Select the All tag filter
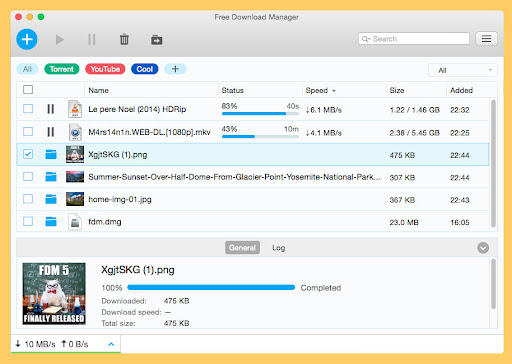 pos(27,69)
